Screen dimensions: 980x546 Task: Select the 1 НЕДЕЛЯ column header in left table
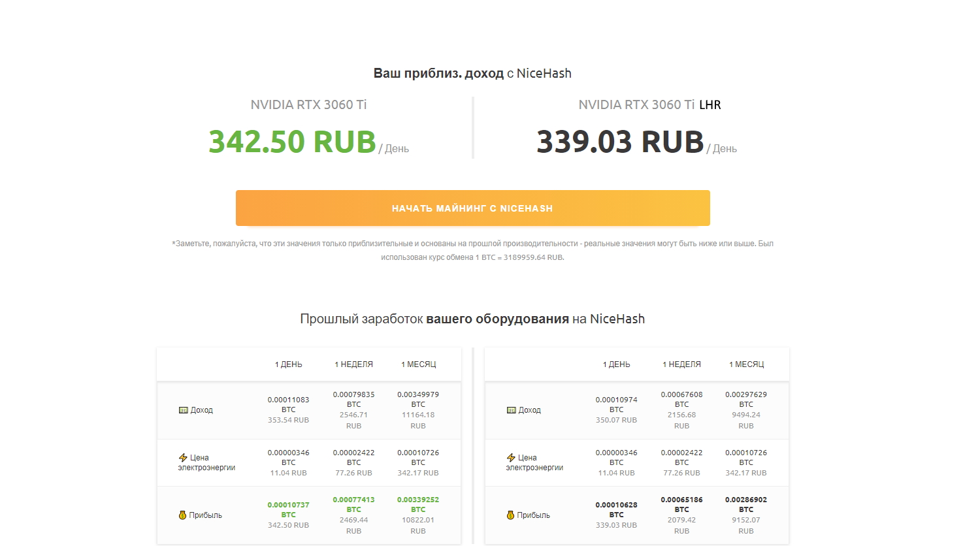(353, 364)
